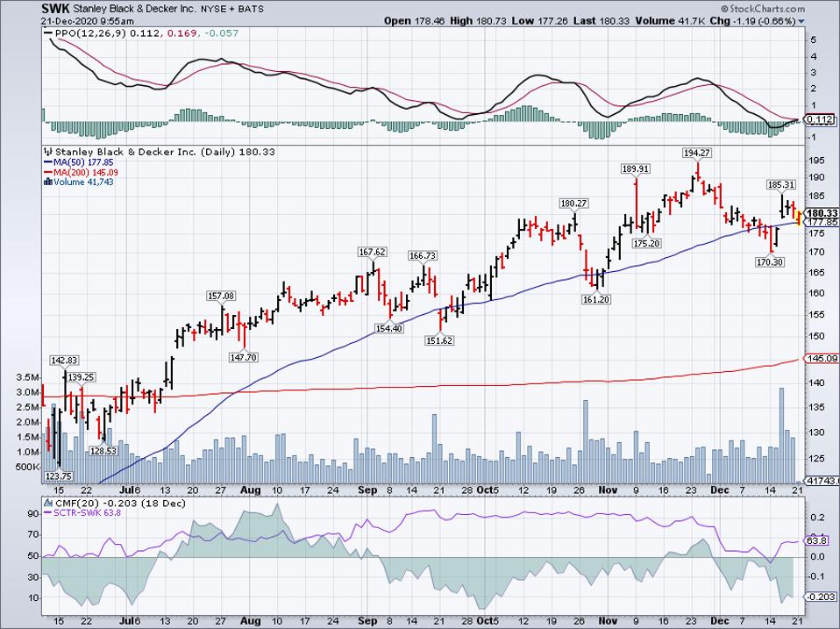Click the 170.30 low price label
This screenshot has height=629, width=840.
click(x=770, y=262)
